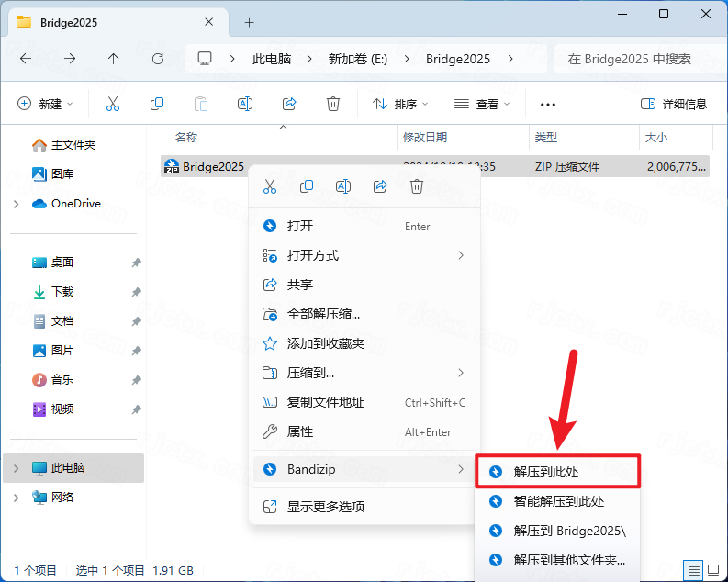Screen dimensions: 728x582
Task: Click the Copy icon in the Explorer toolbar
Action: tap(157, 104)
